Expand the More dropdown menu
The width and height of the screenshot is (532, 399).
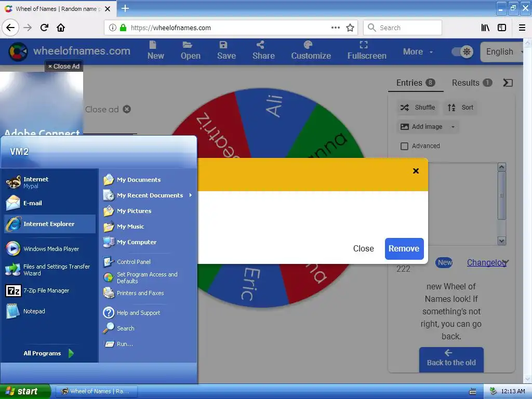[x=418, y=51]
